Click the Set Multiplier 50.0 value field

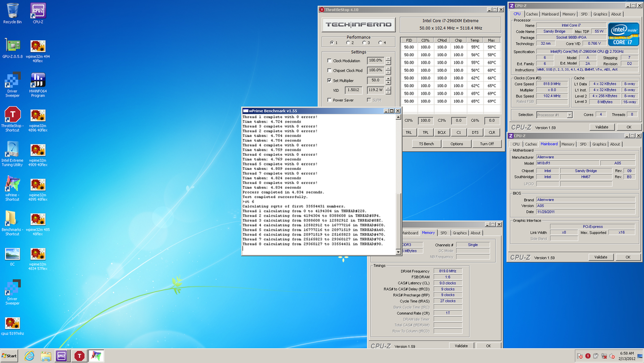pos(376,80)
